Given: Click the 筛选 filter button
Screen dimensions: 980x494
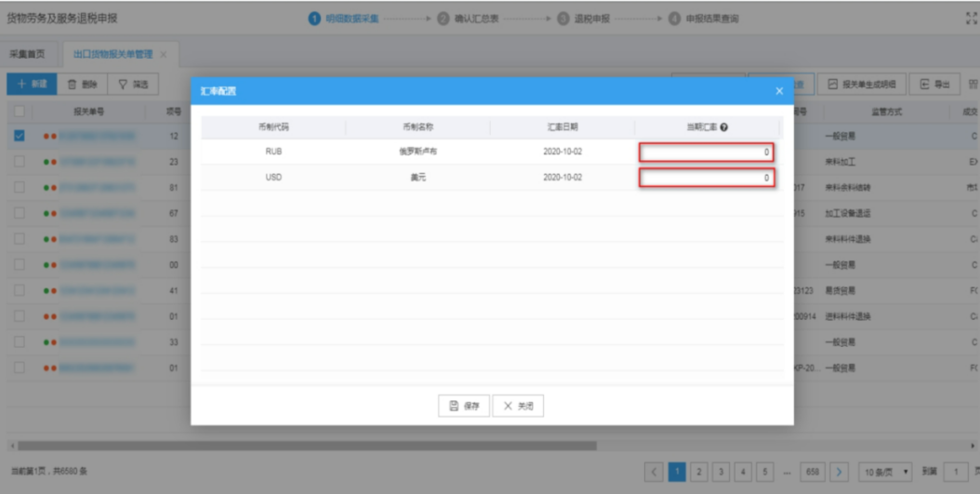Looking at the screenshot, I should (x=134, y=85).
